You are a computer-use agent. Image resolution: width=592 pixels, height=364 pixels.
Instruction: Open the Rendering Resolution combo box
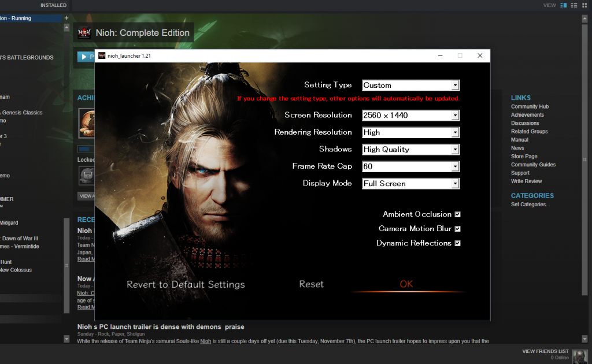(x=411, y=132)
